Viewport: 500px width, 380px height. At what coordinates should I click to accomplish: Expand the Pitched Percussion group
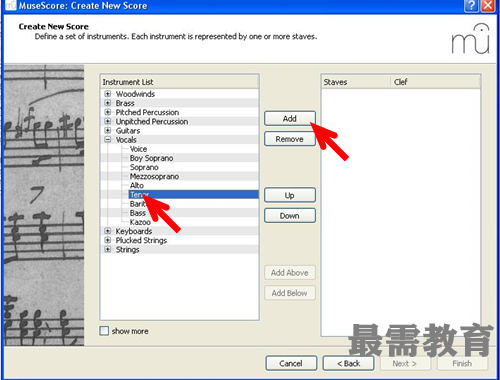(x=108, y=112)
